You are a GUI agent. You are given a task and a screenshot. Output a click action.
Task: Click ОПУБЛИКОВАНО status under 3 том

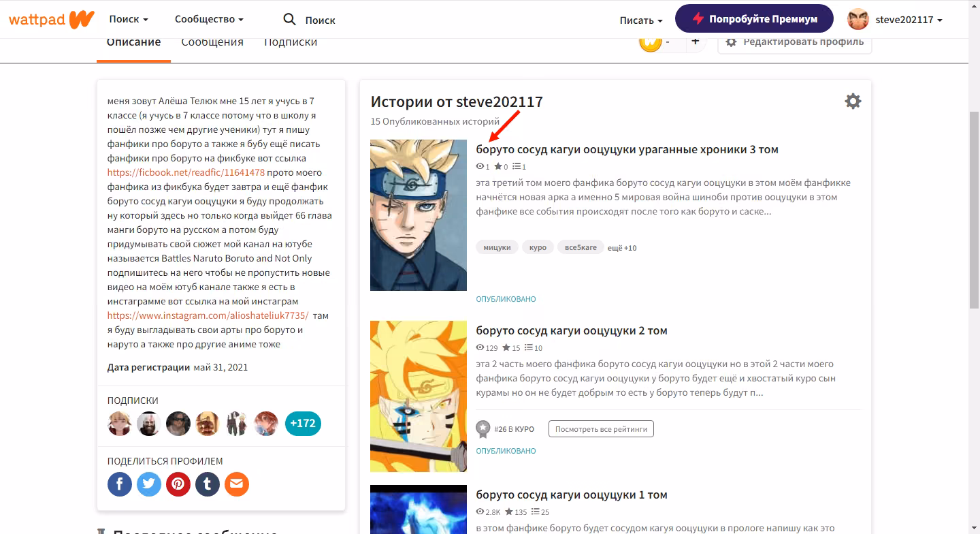click(506, 299)
